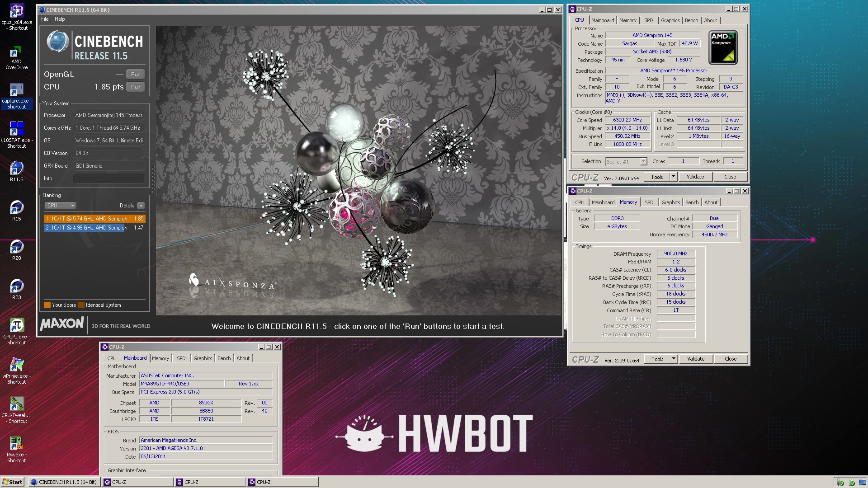
Task: Launch the R11.5 Cinebench desktop icon
Action: click(x=17, y=172)
